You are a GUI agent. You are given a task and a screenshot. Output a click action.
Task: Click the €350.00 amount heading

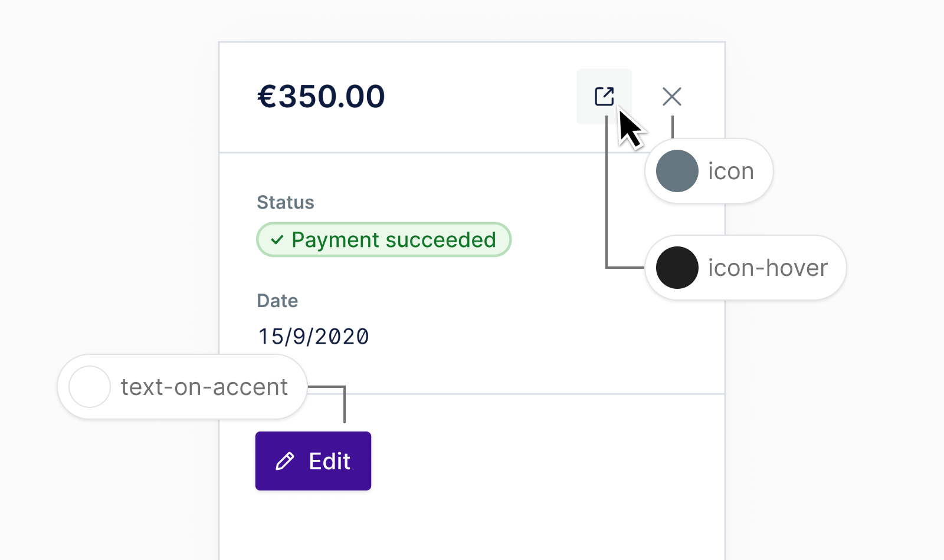[x=321, y=96]
